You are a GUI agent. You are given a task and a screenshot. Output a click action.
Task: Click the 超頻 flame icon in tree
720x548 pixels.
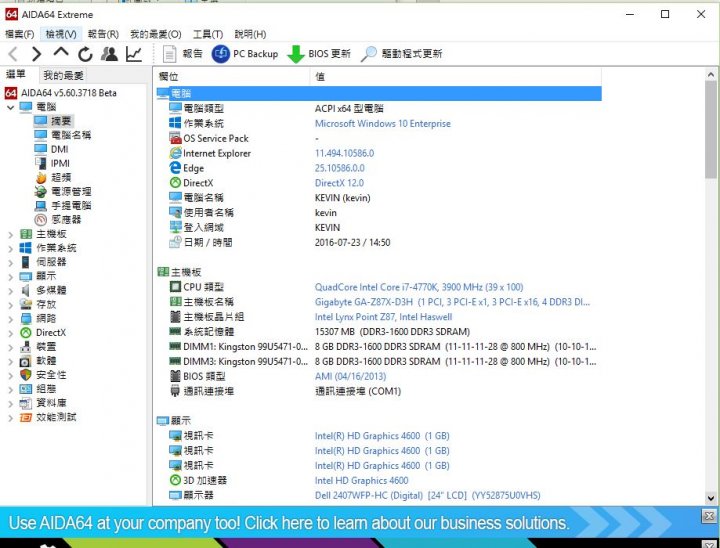pyautogui.click(x=41, y=177)
